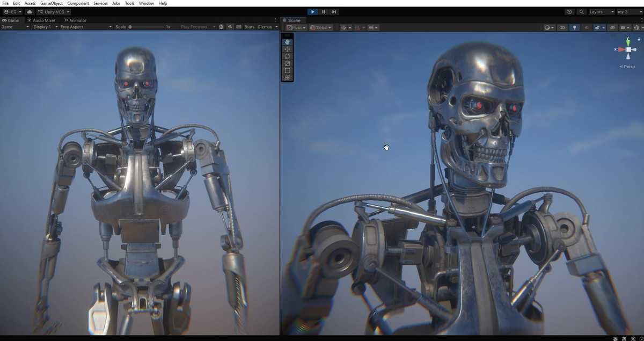This screenshot has width=644, height=341.
Task: Toggle keyboard shortcuts icon in Game view
Action: click(x=239, y=27)
